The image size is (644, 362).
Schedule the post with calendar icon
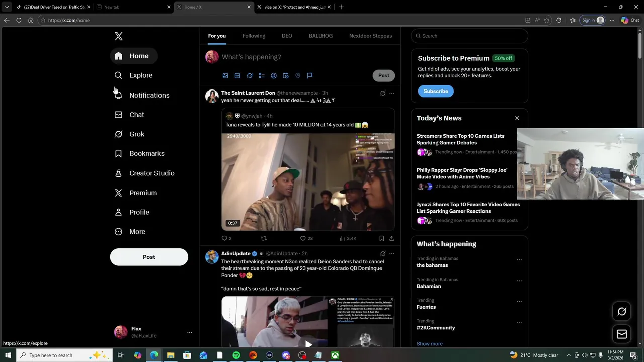click(286, 75)
